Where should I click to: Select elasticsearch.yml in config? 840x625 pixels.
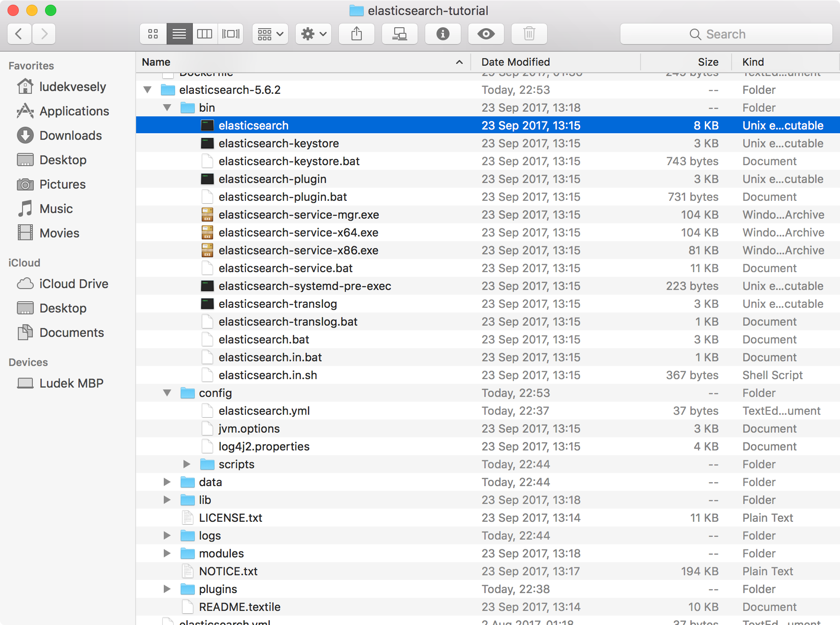[x=264, y=411]
